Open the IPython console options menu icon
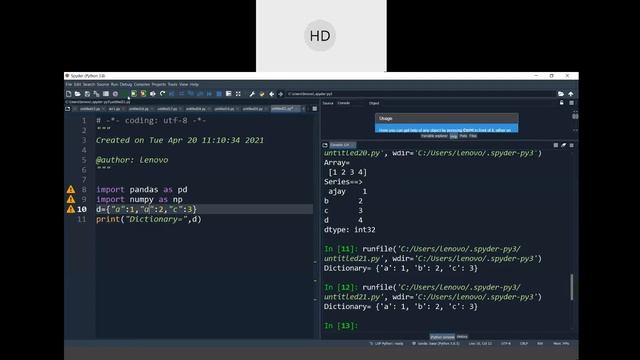The height and width of the screenshot is (360, 640). click(571, 145)
